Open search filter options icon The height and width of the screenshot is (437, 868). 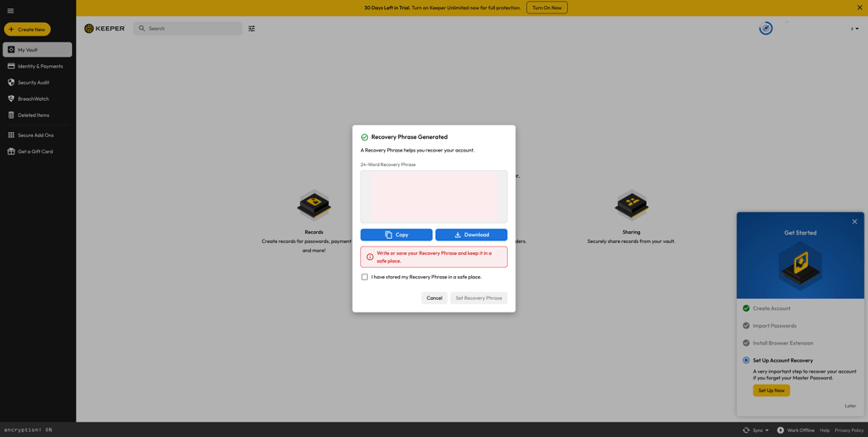click(252, 28)
